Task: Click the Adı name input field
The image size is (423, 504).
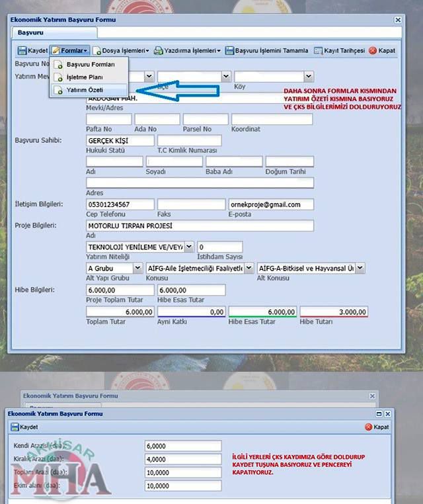Action: click(x=114, y=161)
